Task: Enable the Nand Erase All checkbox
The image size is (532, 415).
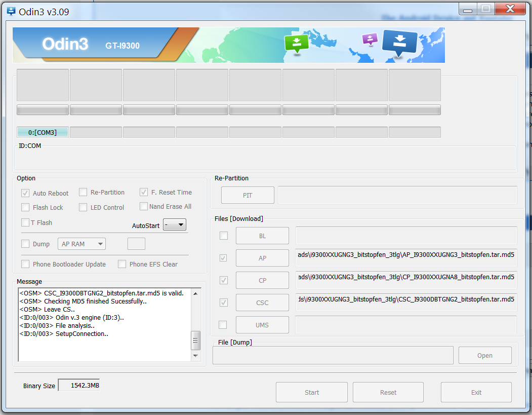Action: tap(144, 206)
